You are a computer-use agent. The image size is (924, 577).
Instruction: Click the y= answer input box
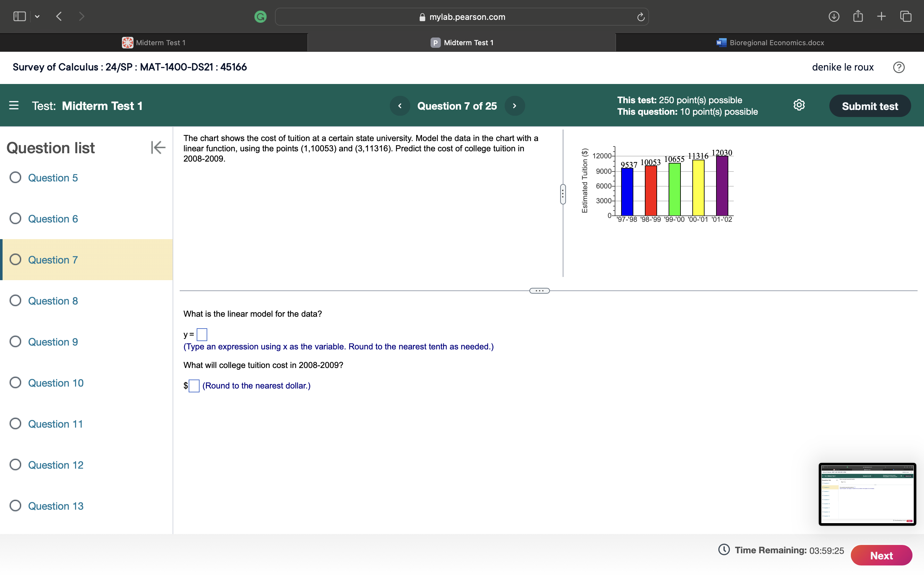[201, 335]
